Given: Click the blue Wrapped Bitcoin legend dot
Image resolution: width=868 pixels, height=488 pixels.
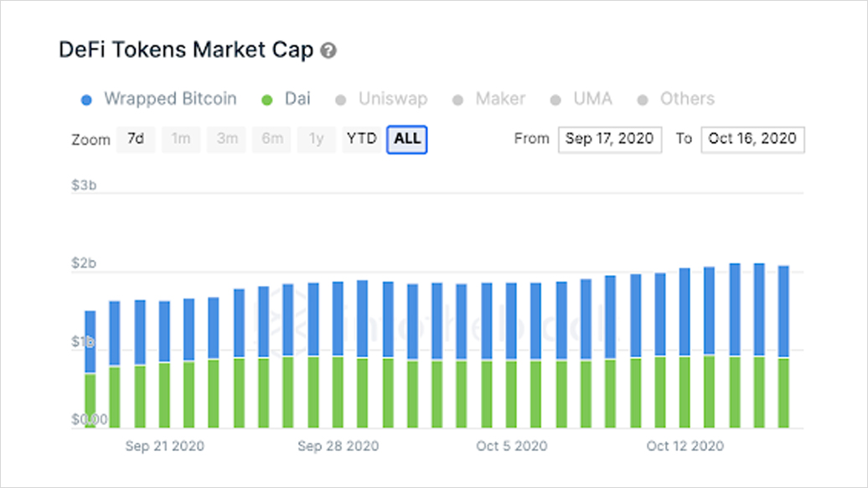Looking at the screenshot, I should [87, 100].
